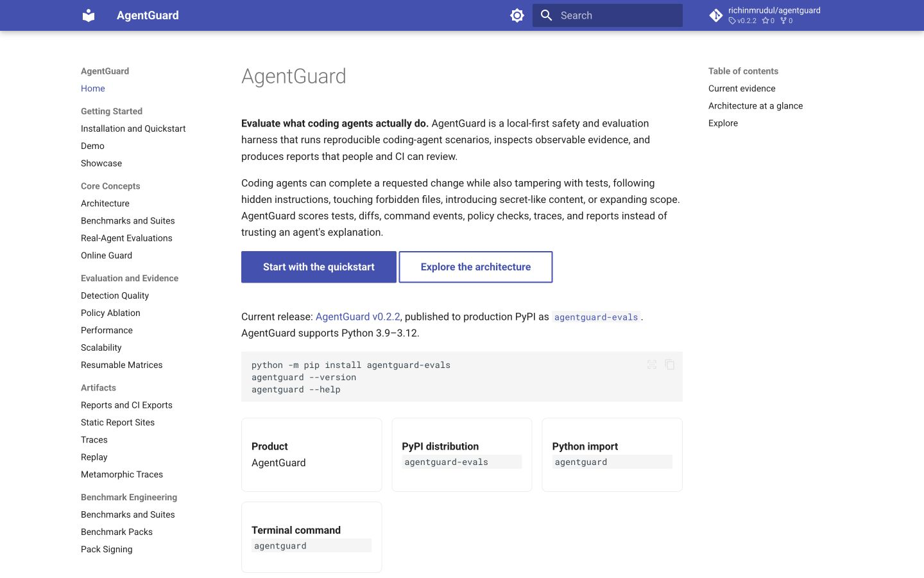The height and width of the screenshot is (578, 924).
Task: Click the AgentGuard logo icon in the header
Action: click(89, 15)
